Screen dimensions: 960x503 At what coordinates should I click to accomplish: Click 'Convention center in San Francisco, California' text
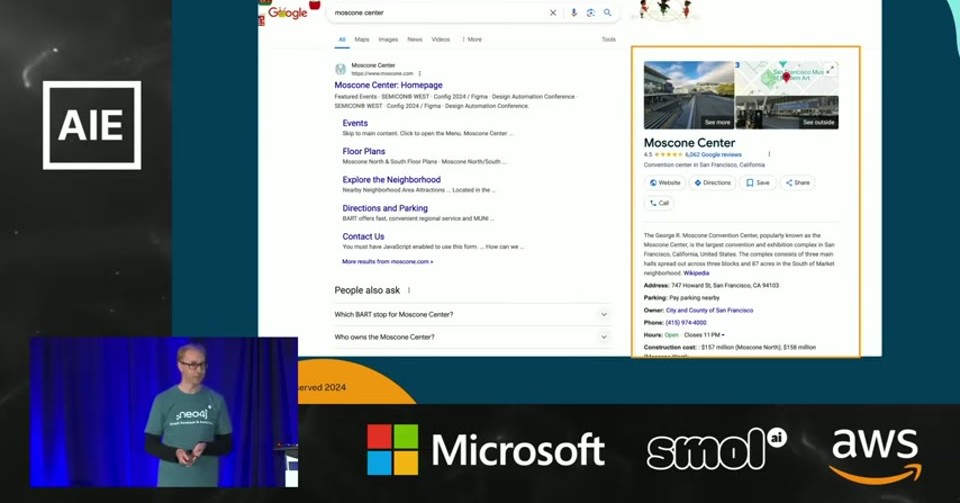tap(704, 165)
